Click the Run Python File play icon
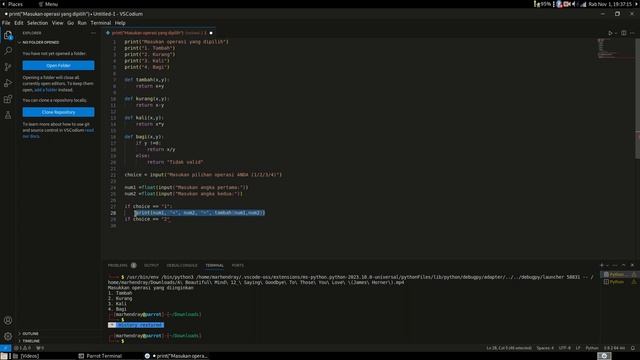 click(x=610, y=33)
